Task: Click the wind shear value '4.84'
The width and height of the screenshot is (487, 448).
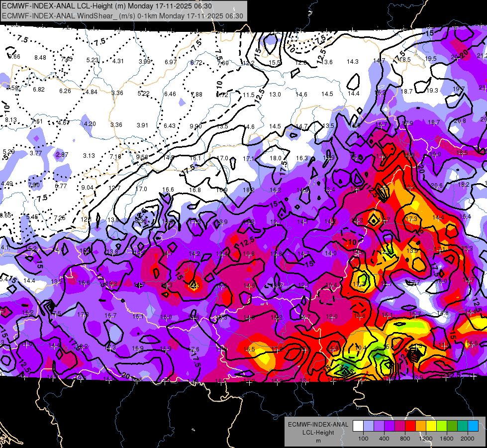Action: (92, 92)
